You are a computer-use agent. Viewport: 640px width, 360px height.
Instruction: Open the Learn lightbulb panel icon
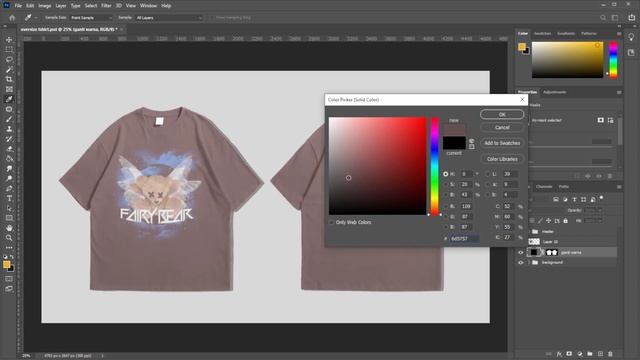(631, 38)
